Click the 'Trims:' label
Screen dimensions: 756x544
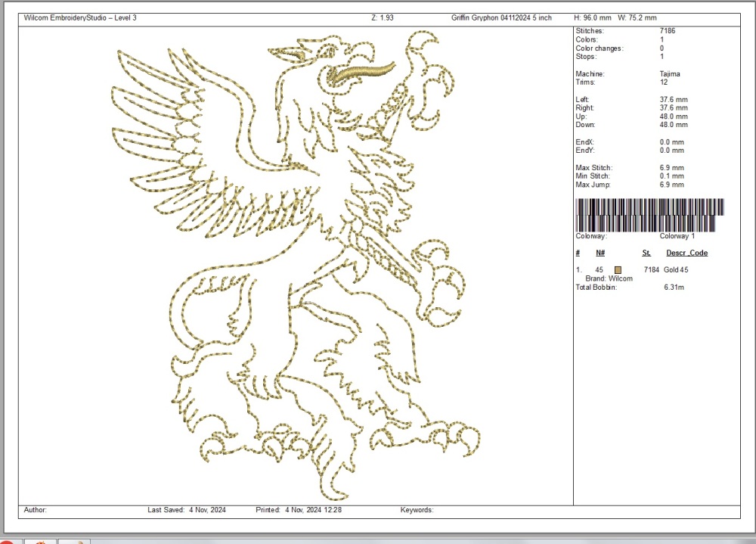(x=585, y=82)
